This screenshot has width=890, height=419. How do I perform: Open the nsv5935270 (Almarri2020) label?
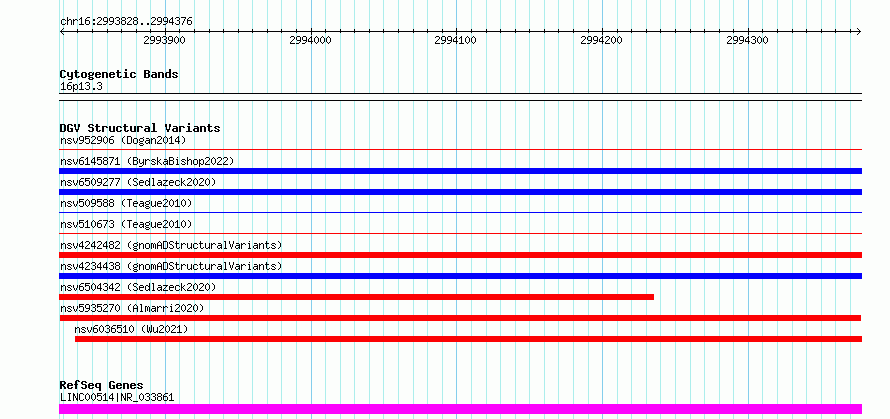click(x=132, y=308)
